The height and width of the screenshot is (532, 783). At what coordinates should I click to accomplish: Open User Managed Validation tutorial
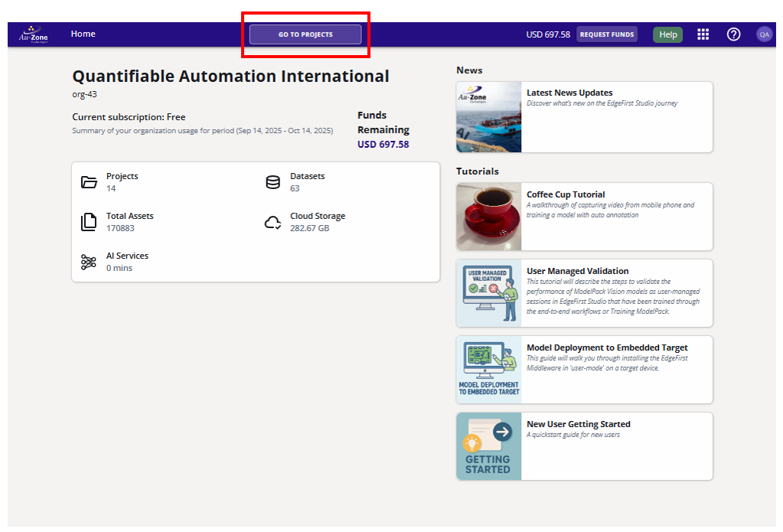point(577,271)
